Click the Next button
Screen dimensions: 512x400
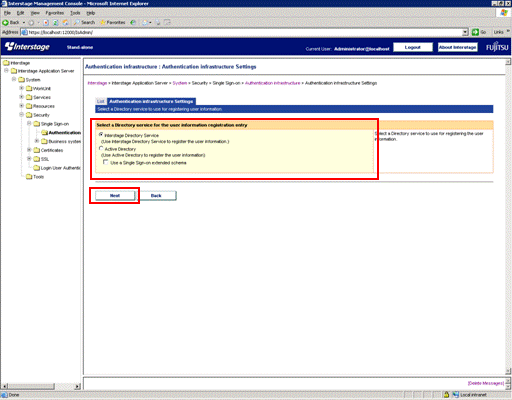pos(115,195)
